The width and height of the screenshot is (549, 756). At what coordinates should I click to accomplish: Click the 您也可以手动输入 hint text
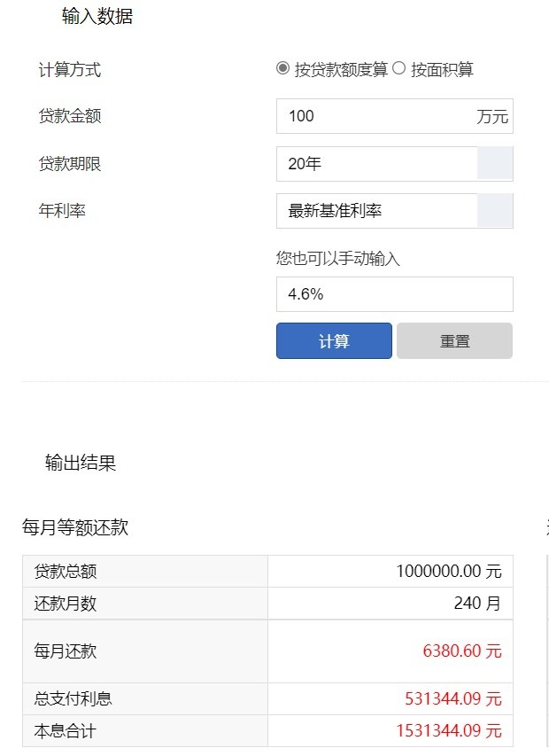[x=338, y=259]
